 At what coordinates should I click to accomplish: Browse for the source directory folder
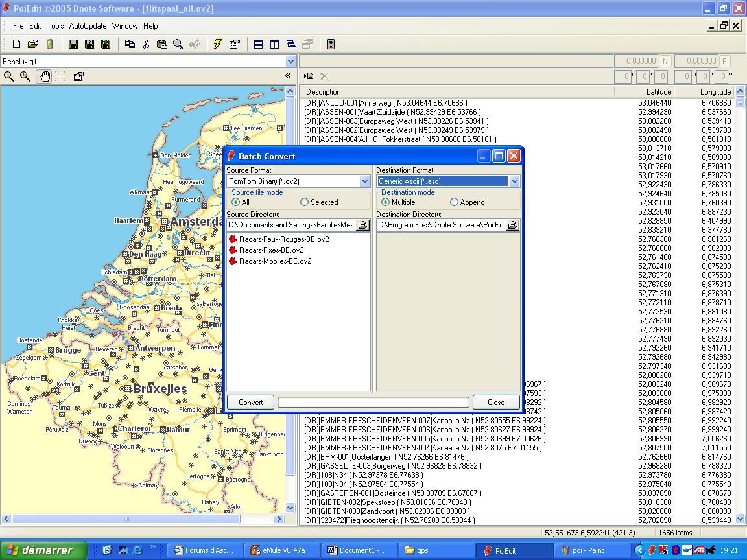click(x=363, y=226)
